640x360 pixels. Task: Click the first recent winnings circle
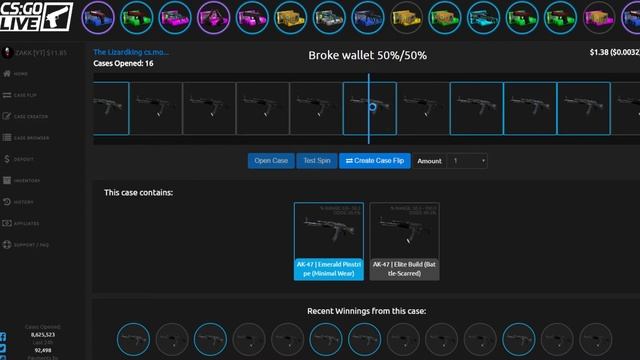click(133, 339)
